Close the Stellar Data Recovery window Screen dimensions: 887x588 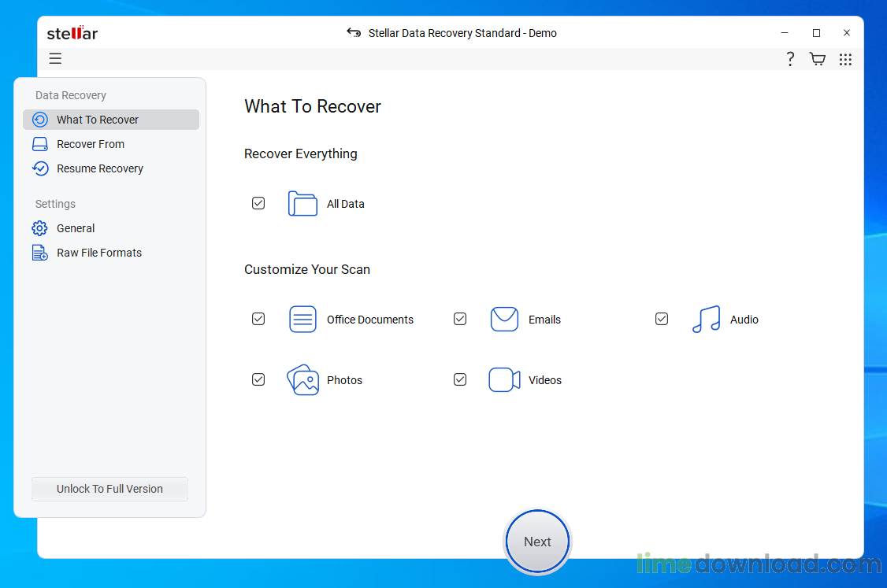[847, 33]
